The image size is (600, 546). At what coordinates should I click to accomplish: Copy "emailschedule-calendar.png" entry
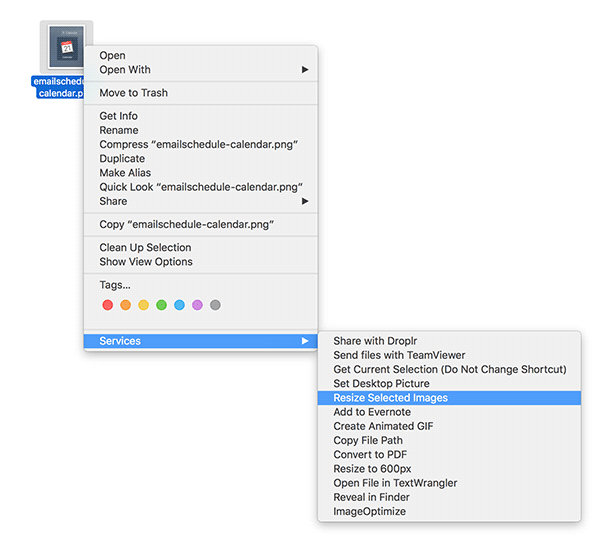tap(201, 224)
